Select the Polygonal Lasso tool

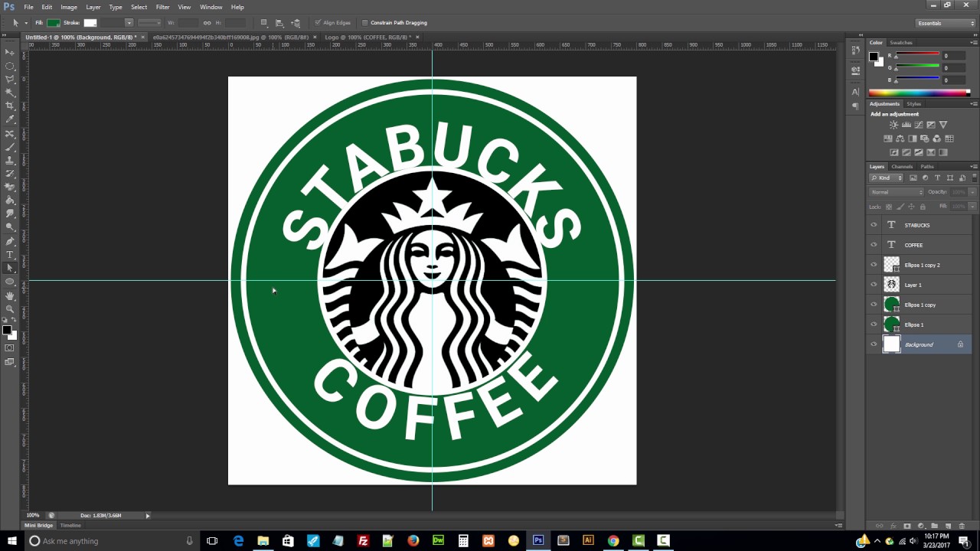tap(10, 79)
